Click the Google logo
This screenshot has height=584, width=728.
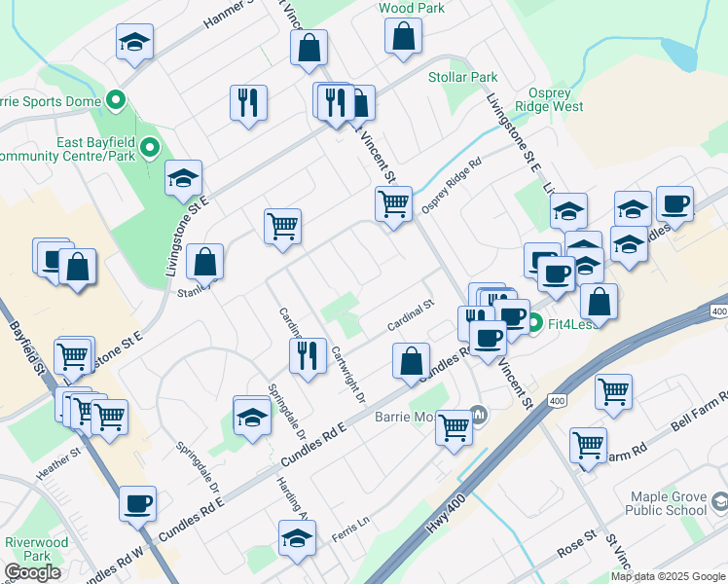[32, 572]
